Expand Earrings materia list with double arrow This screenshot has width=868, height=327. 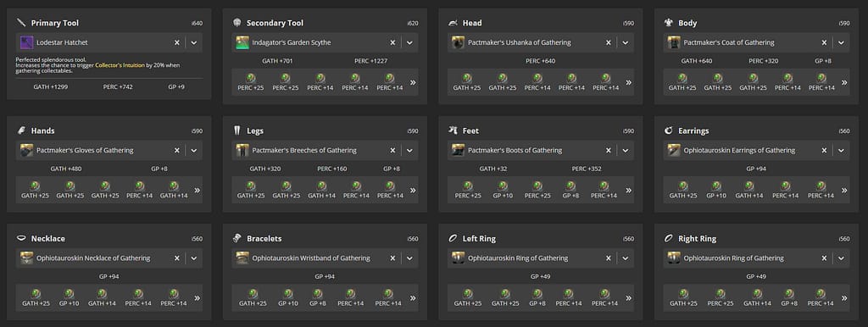tap(844, 191)
